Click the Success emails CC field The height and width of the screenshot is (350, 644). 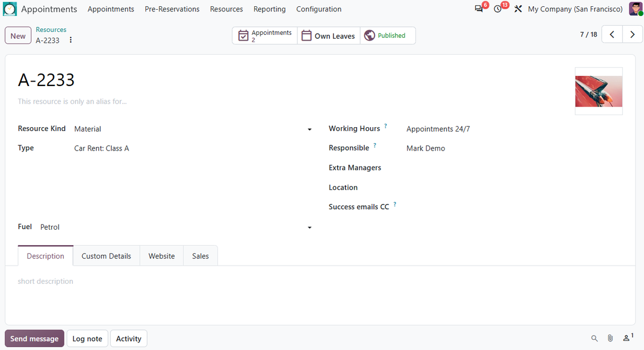(x=514, y=206)
